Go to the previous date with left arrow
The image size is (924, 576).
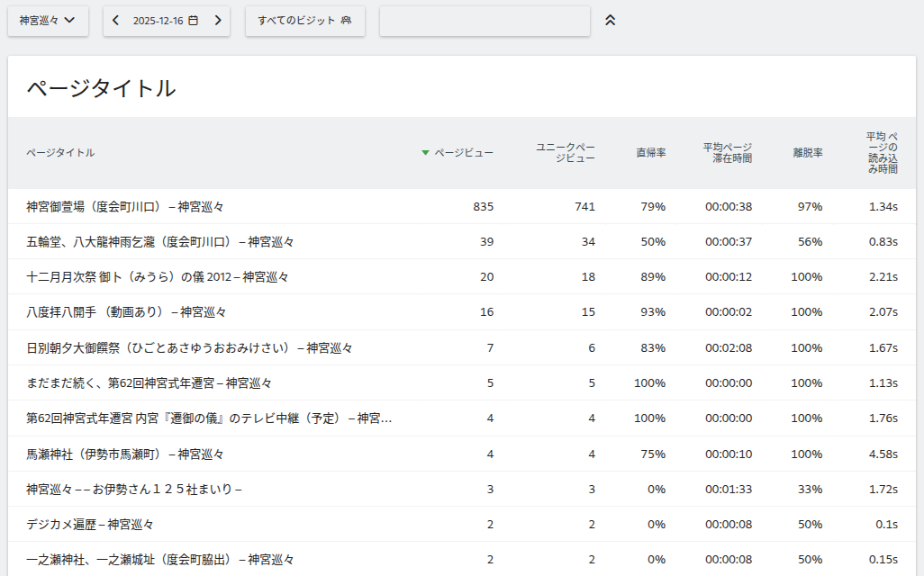tap(116, 21)
